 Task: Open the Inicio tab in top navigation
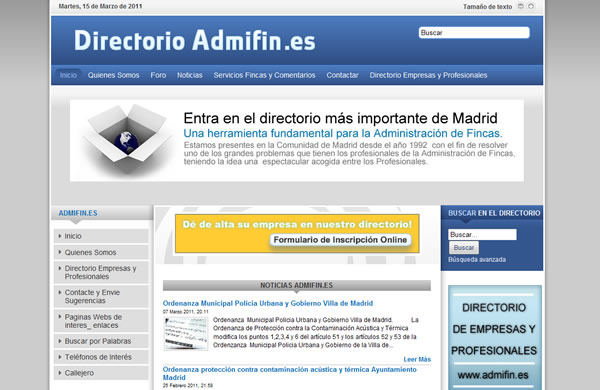pyautogui.click(x=68, y=75)
